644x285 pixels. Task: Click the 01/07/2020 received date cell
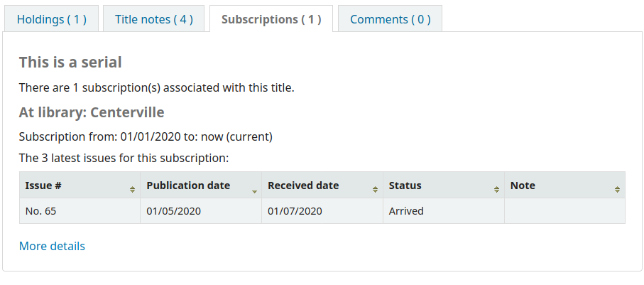pyautogui.click(x=295, y=211)
